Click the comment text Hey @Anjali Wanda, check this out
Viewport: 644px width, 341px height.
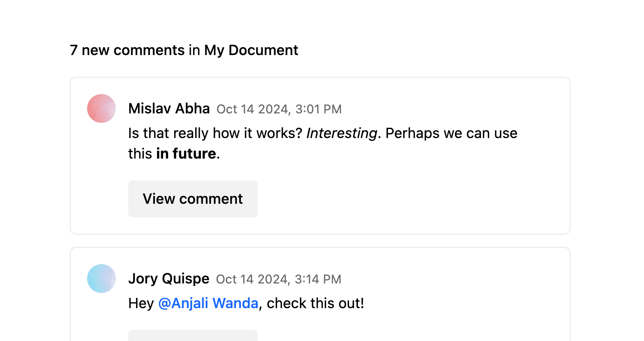tap(246, 303)
